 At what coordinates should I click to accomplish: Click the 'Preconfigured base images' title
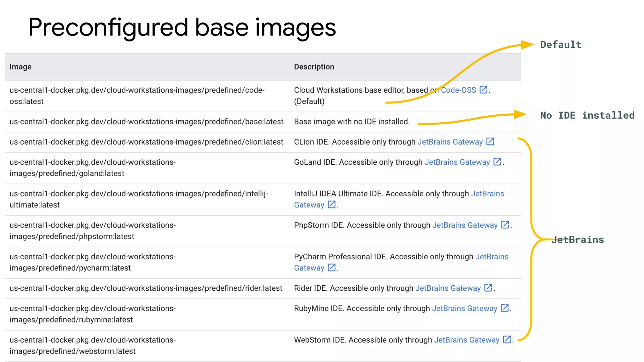(x=182, y=28)
